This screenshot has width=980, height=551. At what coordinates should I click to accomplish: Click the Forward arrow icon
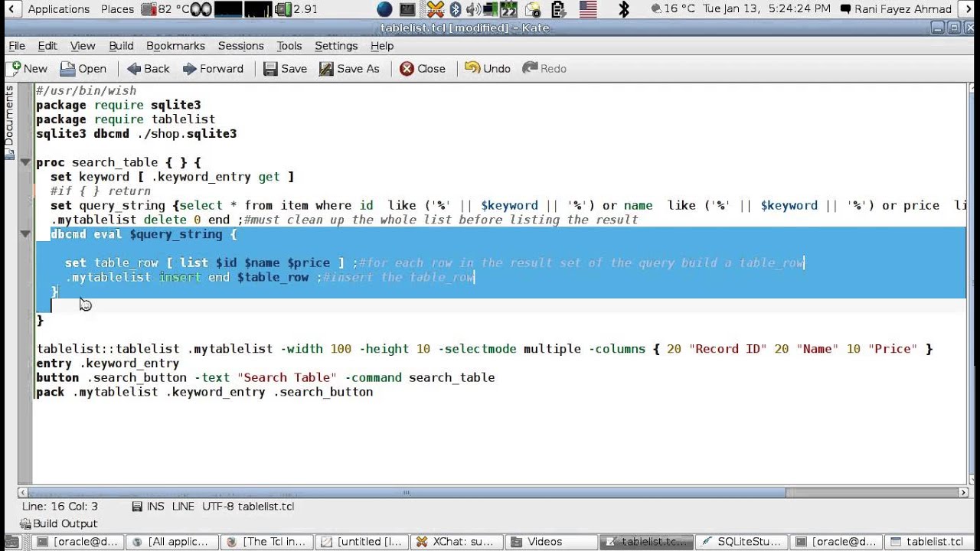point(190,69)
